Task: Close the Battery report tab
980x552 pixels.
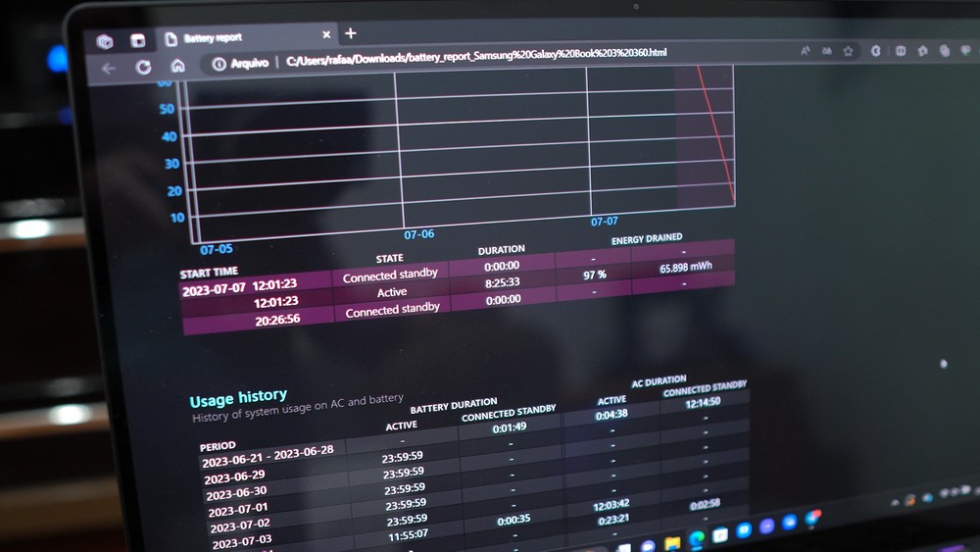Action: (x=326, y=34)
